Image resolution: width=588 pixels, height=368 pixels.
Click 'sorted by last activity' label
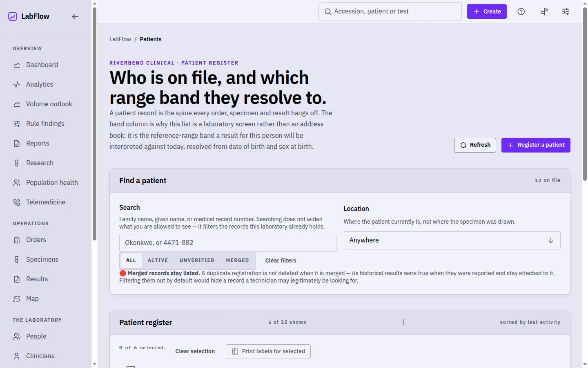tap(530, 322)
